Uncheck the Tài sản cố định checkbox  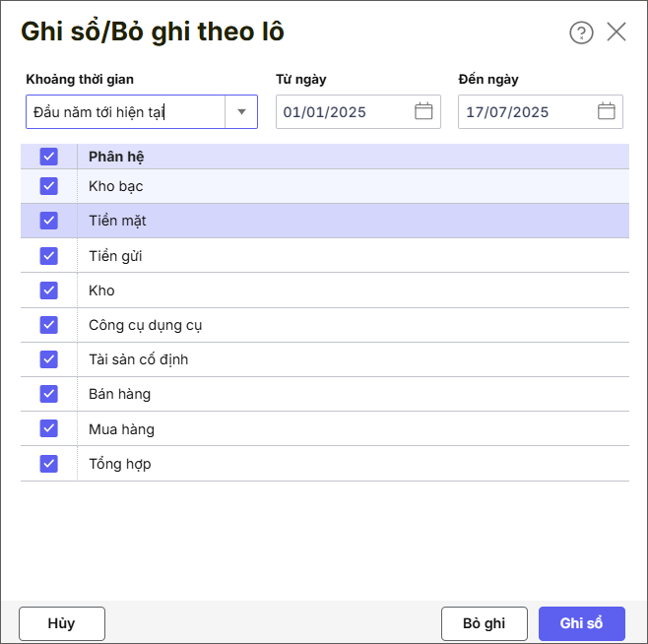(x=49, y=359)
